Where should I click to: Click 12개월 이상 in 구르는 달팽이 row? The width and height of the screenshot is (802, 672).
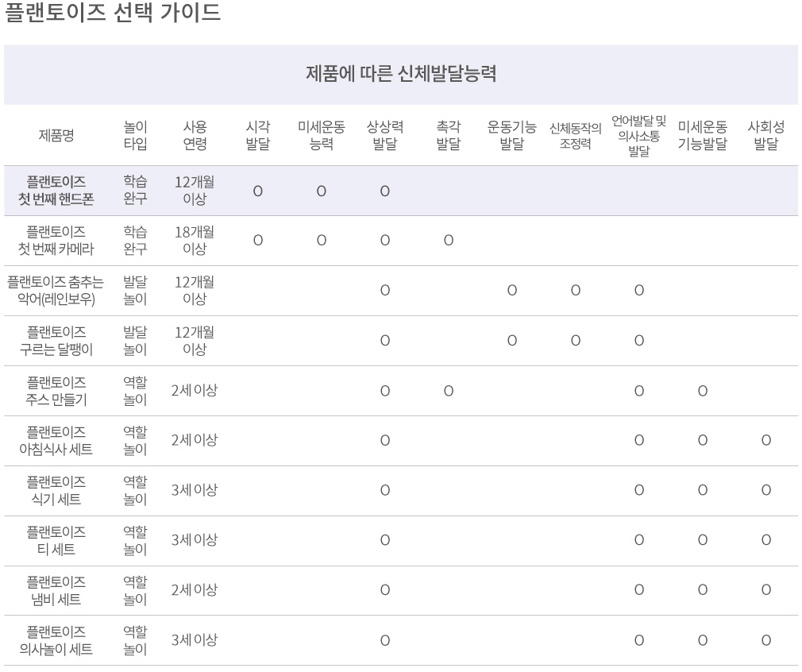(x=195, y=340)
